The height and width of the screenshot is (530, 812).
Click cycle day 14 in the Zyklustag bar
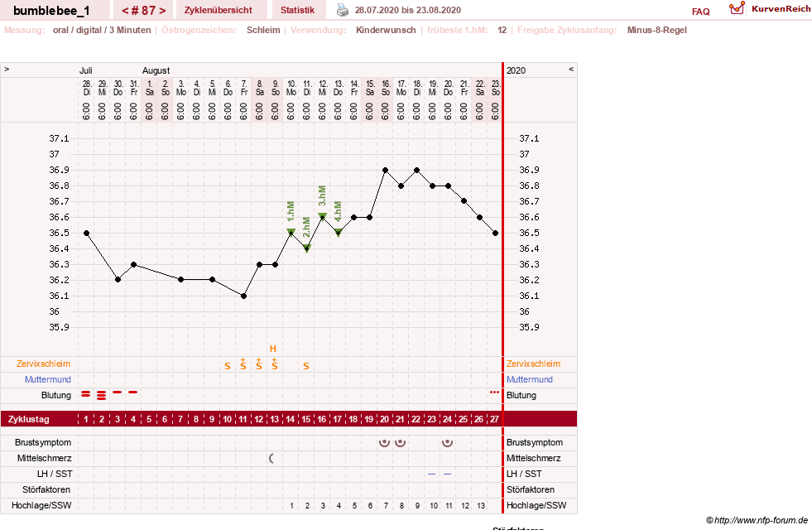tap(290, 419)
